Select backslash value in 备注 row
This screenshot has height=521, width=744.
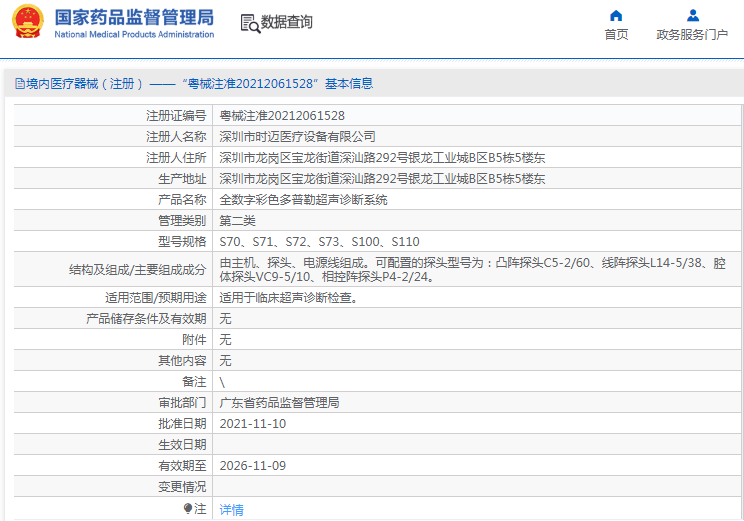tap(222, 382)
